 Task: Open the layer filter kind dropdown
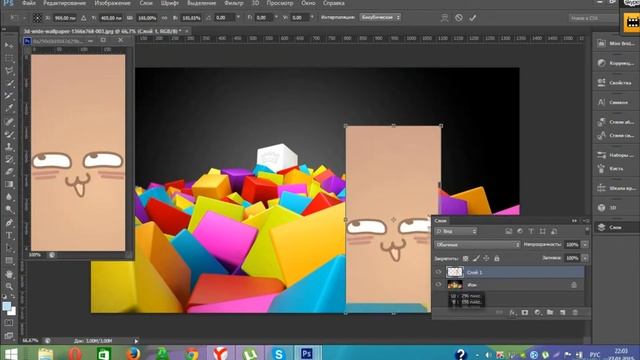pos(456,231)
